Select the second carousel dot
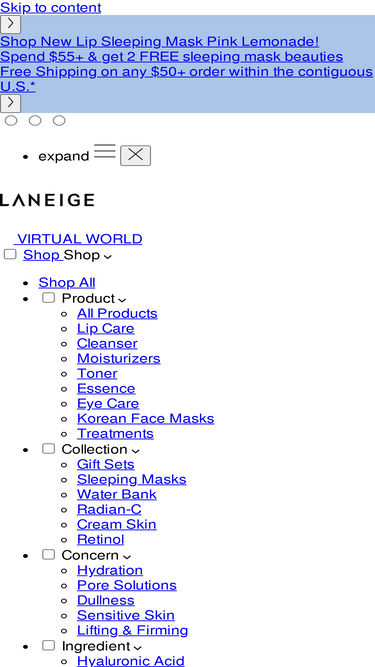375x667 pixels. [35, 121]
